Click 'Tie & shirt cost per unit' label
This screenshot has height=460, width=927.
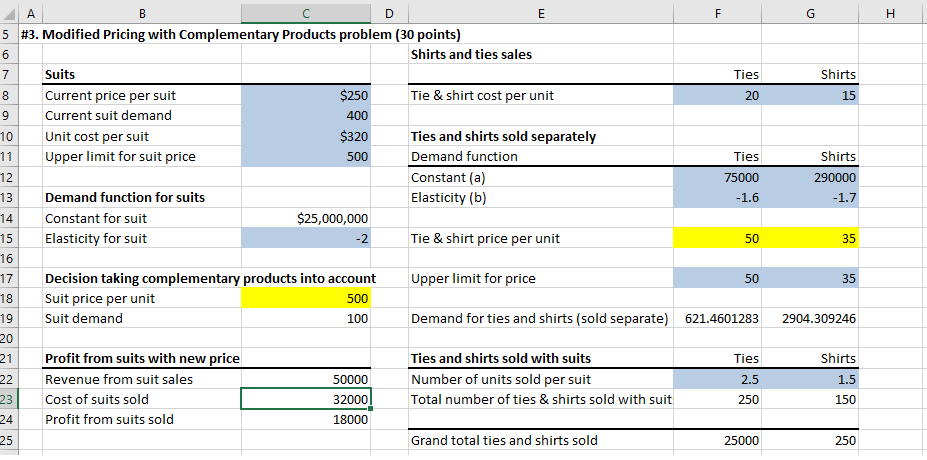click(482, 95)
